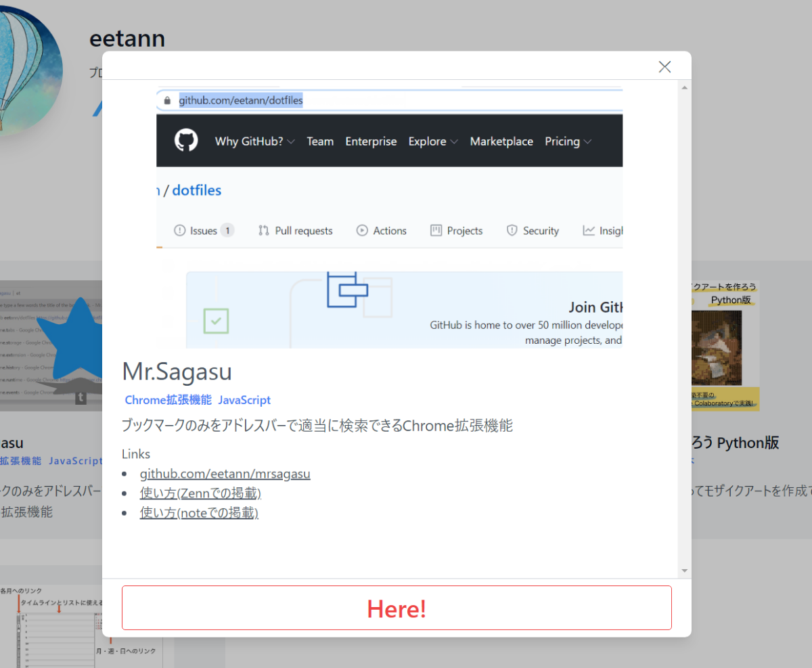Click the GitHub demo screenshot image
This screenshot has height=668, width=812.
[389, 217]
